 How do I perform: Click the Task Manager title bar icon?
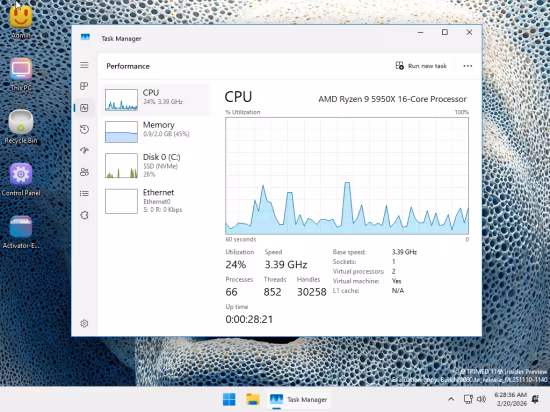click(x=85, y=37)
